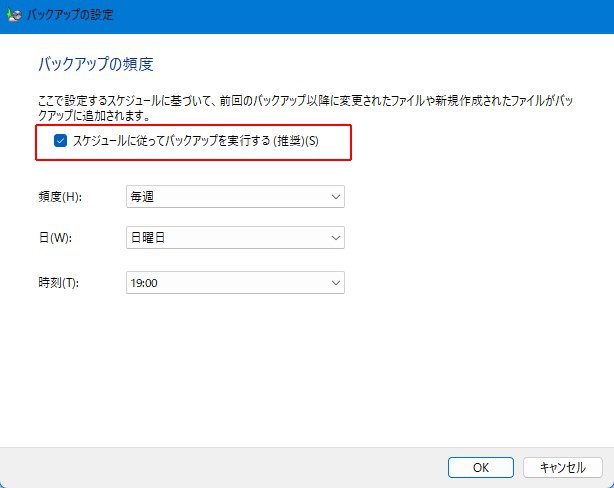Click the 時刻(T) label
Viewport: 614px width, 488px height.
tap(58, 283)
